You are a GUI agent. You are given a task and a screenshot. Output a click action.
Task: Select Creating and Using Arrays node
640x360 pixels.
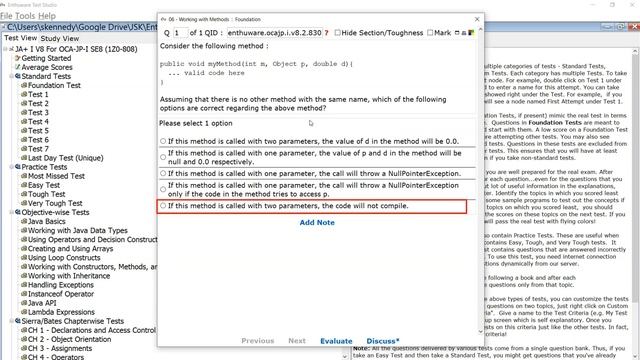[70, 249]
